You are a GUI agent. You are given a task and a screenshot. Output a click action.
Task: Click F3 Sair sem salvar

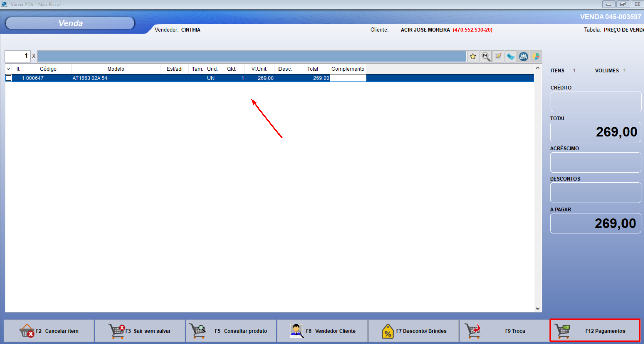coord(140,331)
